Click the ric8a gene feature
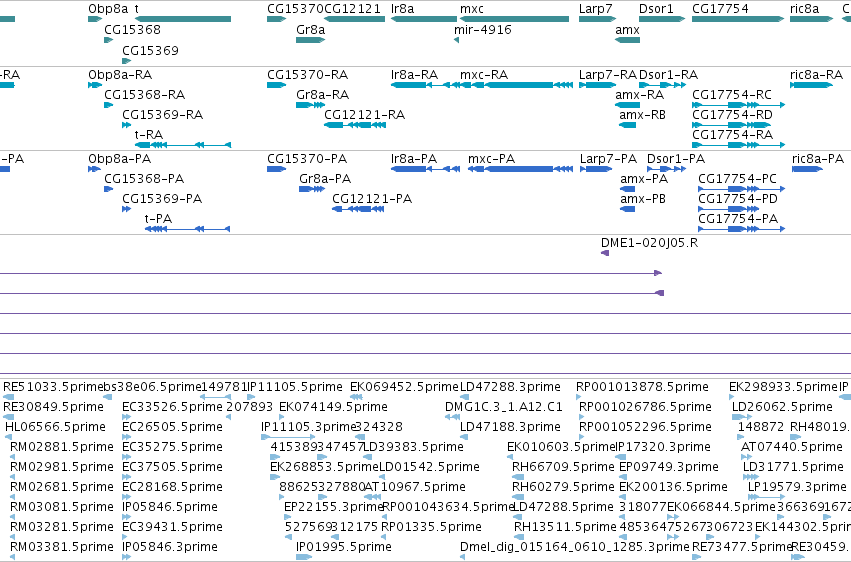The width and height of the screenshot is (851, 562). pos(811,19)
